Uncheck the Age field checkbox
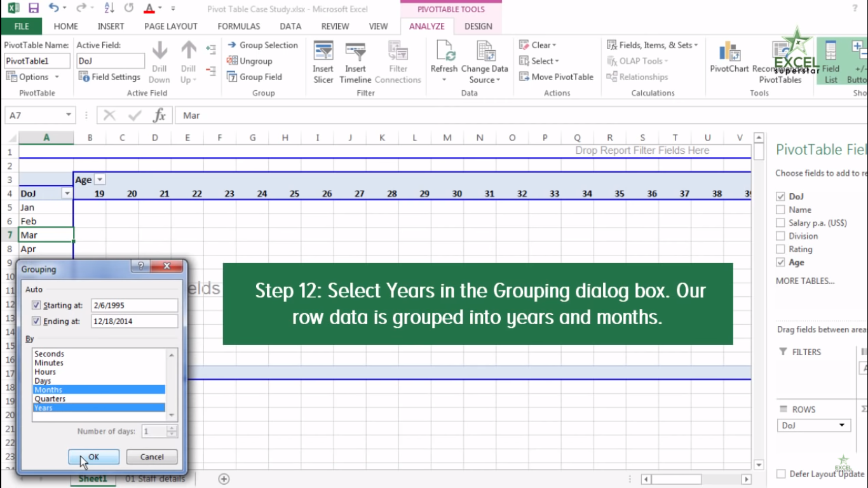This screenshot has width=868, height=488. click(780, 262)
